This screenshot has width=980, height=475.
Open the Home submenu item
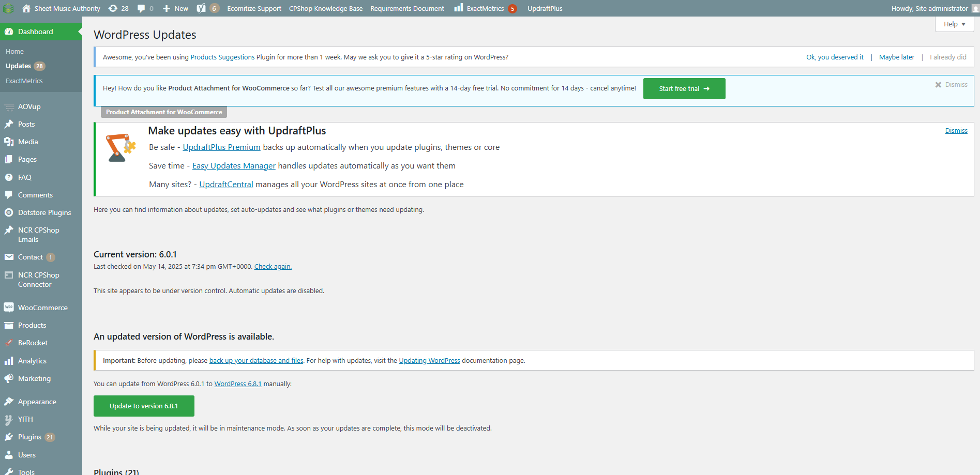[15, 52]
